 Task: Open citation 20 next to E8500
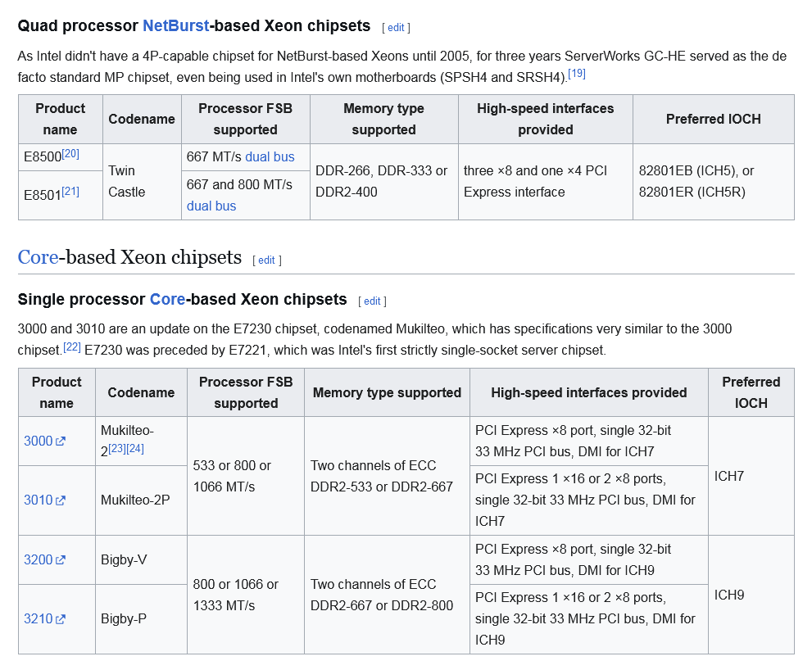70,153
